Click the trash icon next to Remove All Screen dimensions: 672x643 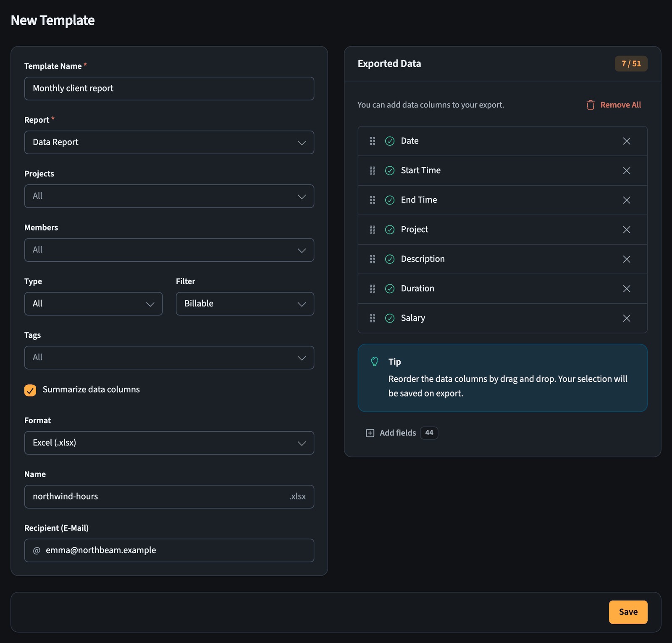591,105
